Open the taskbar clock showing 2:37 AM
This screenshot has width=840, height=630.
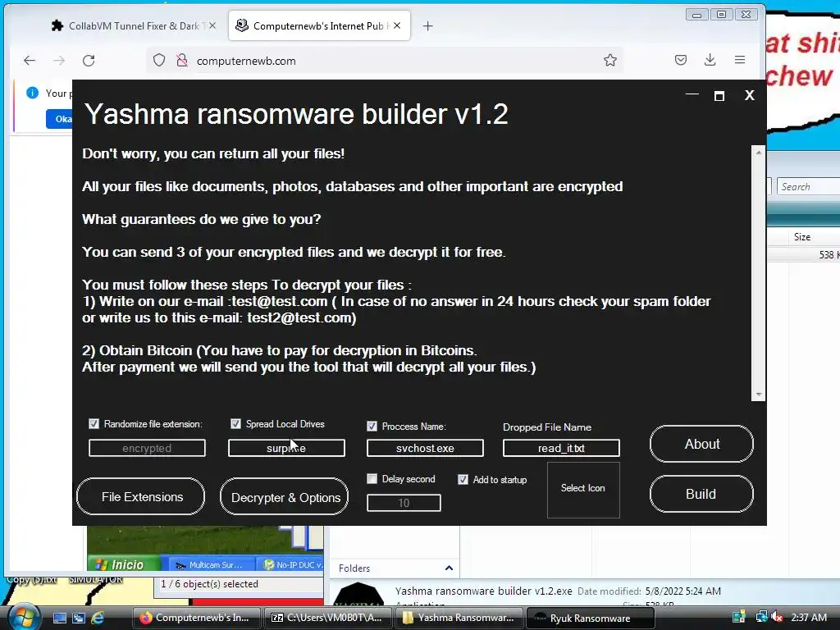click(809, 617)
